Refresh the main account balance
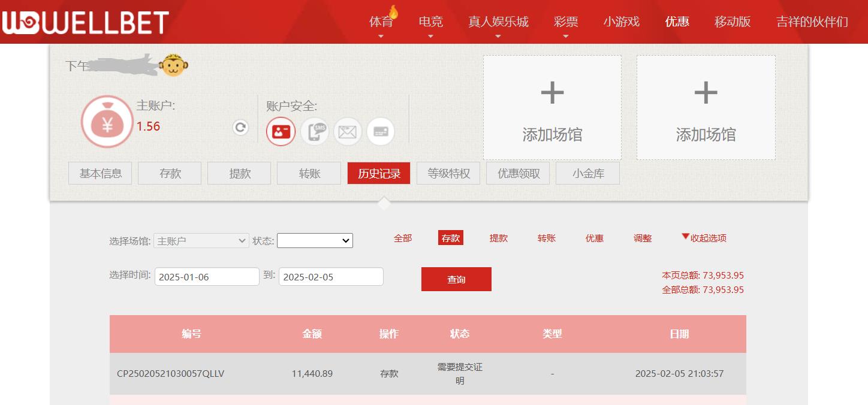 (x=239, y=127)
